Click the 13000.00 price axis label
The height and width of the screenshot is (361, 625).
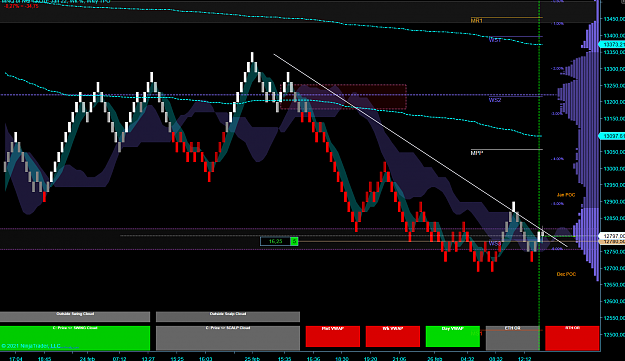(614, 169)
